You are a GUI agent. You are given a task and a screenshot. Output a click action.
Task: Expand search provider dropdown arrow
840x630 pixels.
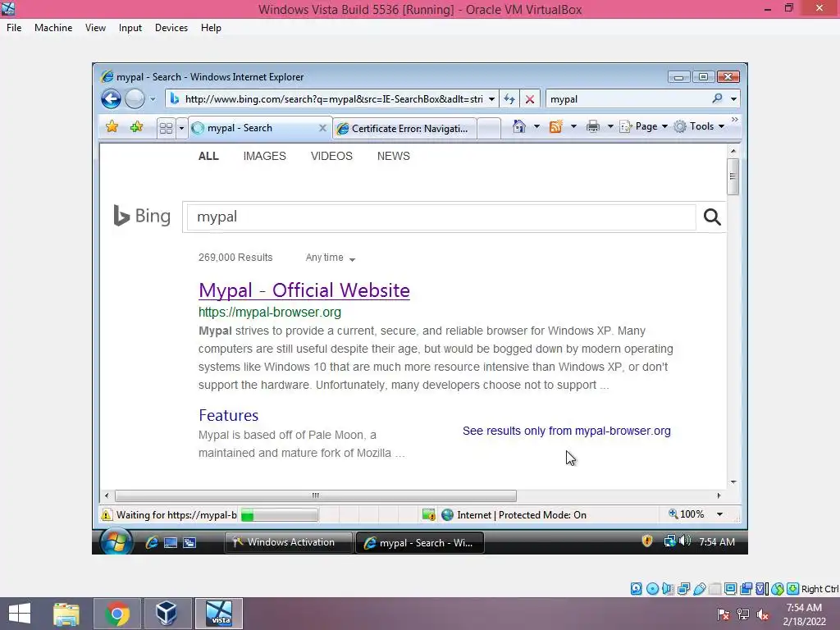pyautogui.click(x=733, y=99)
